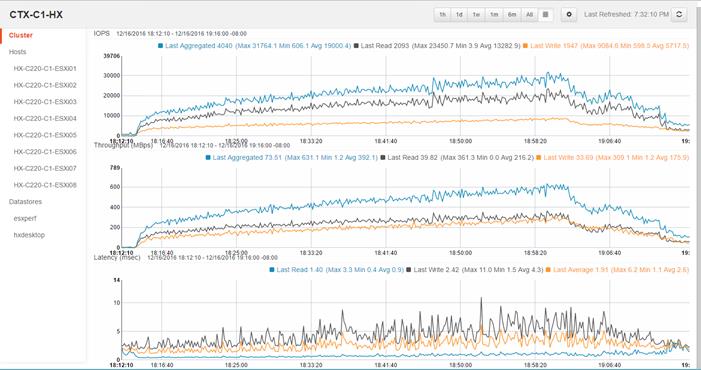Screen dimensions: 701x370
Task: Switch to the 1w time range
Action: (x=477, y=14)
